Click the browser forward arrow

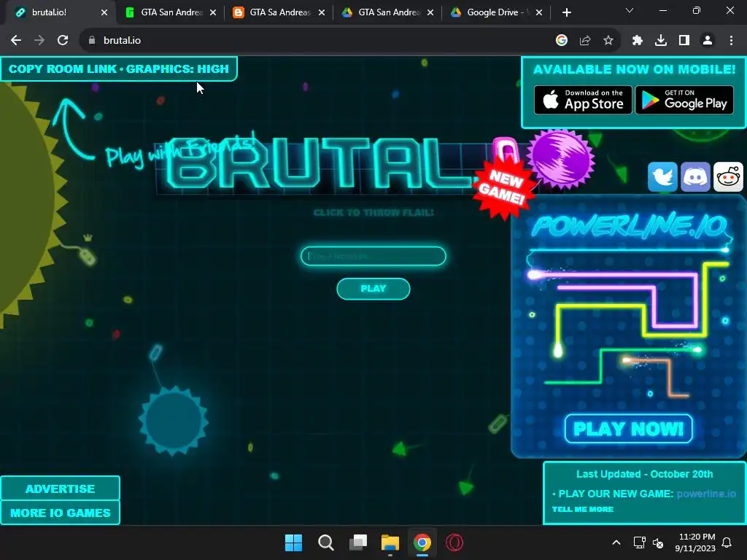point(39,41)
